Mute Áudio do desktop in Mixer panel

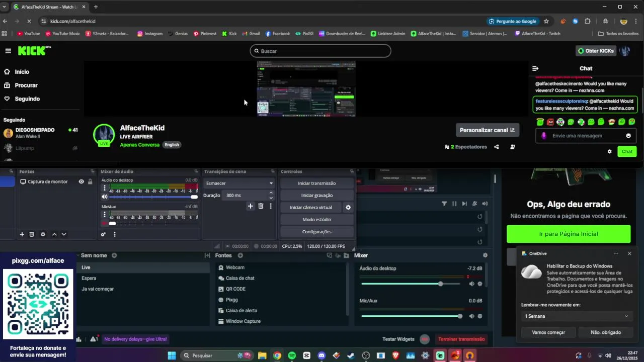[x=471, y=284]
